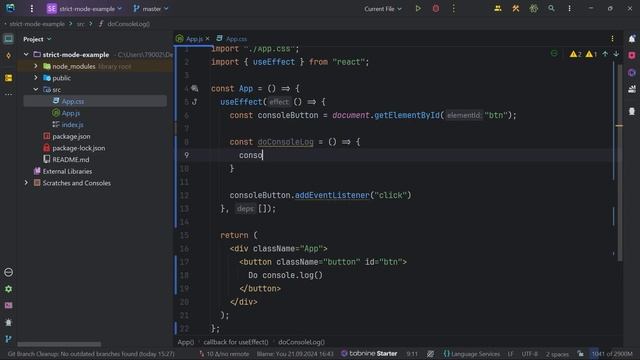Open more run actions menu
Screen dimensions: 640x360
pos(453,9)
